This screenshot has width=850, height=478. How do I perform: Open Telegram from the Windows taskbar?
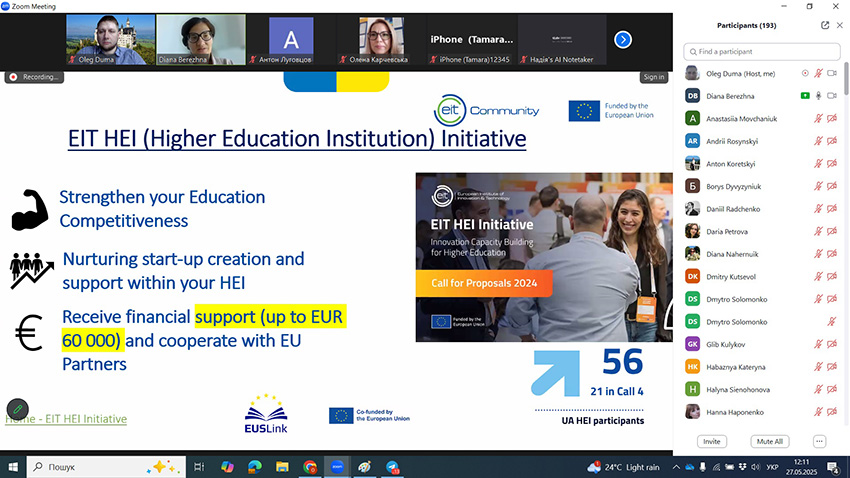393,466
